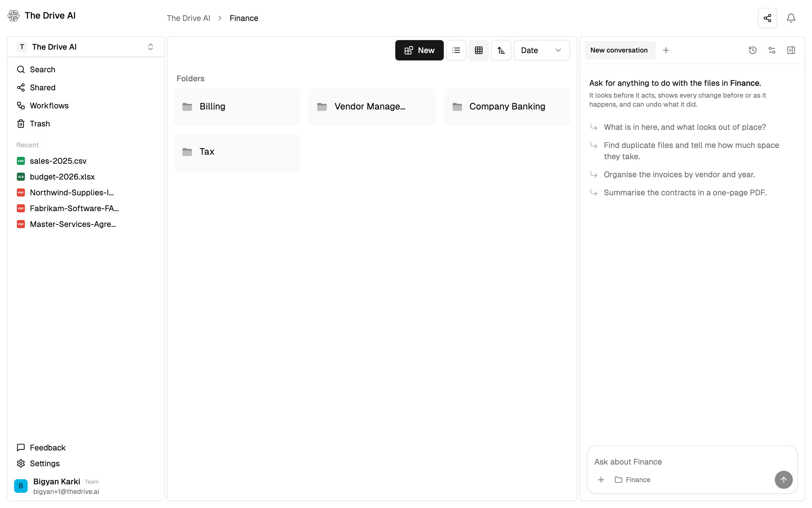Image resolution: width=812 pixels, height=508 pixels.
Task: Click the Bigyan Karki account avatar
Action: [x=21, y=486]
